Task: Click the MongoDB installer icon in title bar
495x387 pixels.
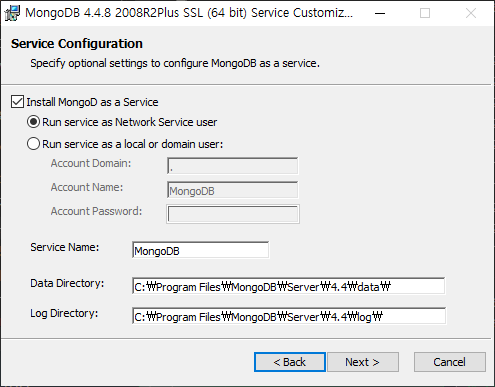Action: 12,13
